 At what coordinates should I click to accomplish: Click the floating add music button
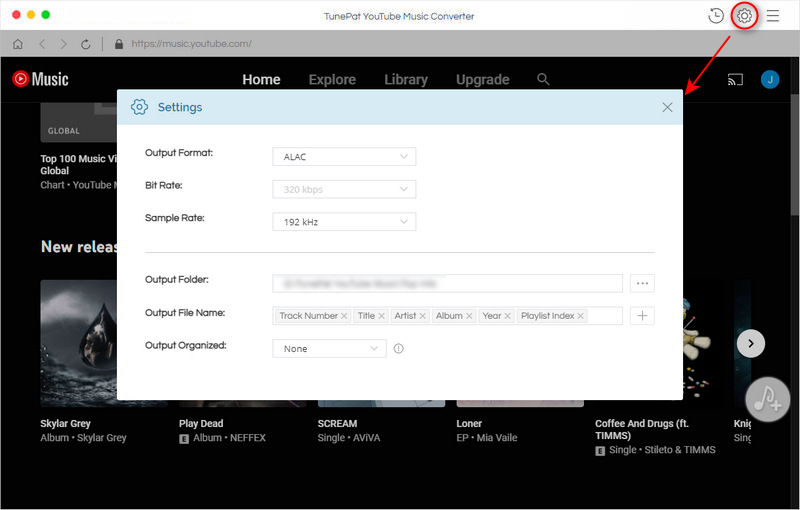click(x=767, y=399)
